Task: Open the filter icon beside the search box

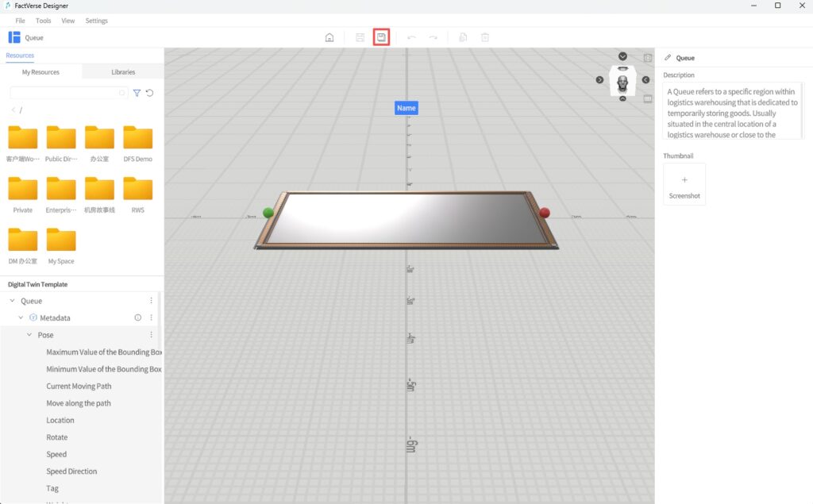Action: pyautogui.click(x=136, y=93)
